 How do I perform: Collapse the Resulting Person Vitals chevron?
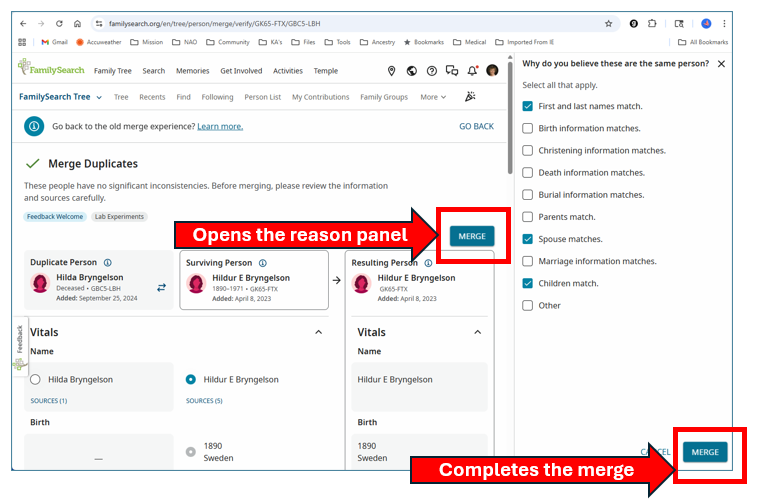pos(478,332)
